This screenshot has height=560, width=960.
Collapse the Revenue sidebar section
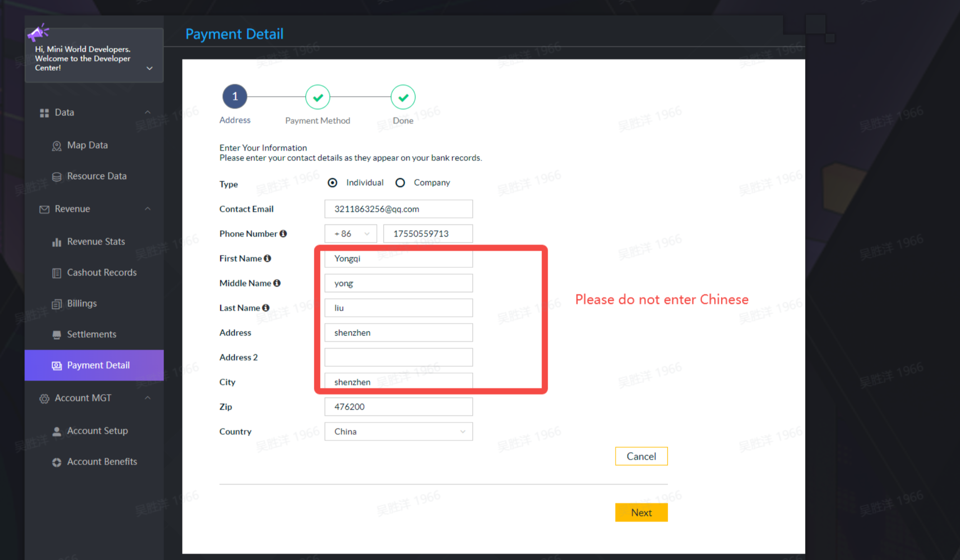click(148, 209)
